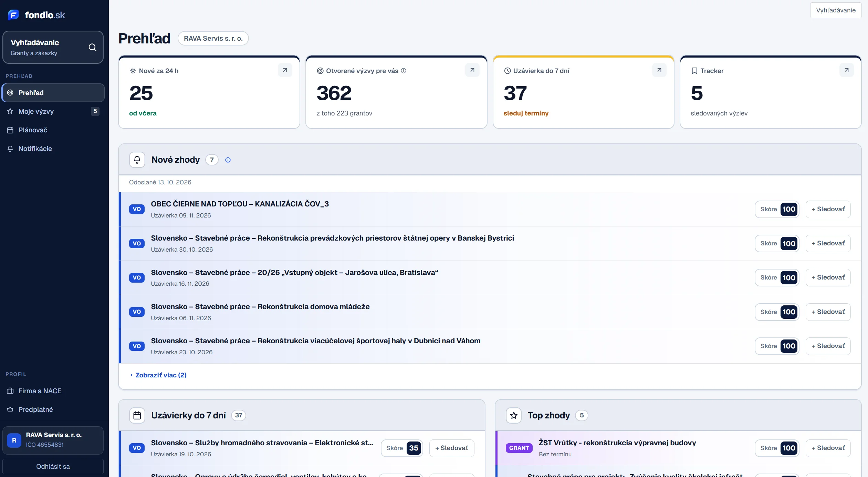Open Firma a NACE profile section
The height and width of the screenshot is (477, 868).
click(x=53, y=391)
